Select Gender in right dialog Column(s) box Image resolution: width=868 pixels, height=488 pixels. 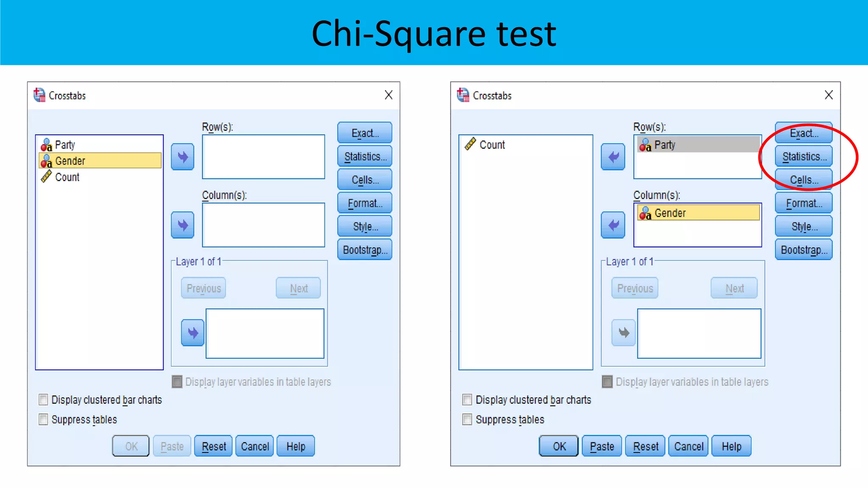[x=698, y=213]
